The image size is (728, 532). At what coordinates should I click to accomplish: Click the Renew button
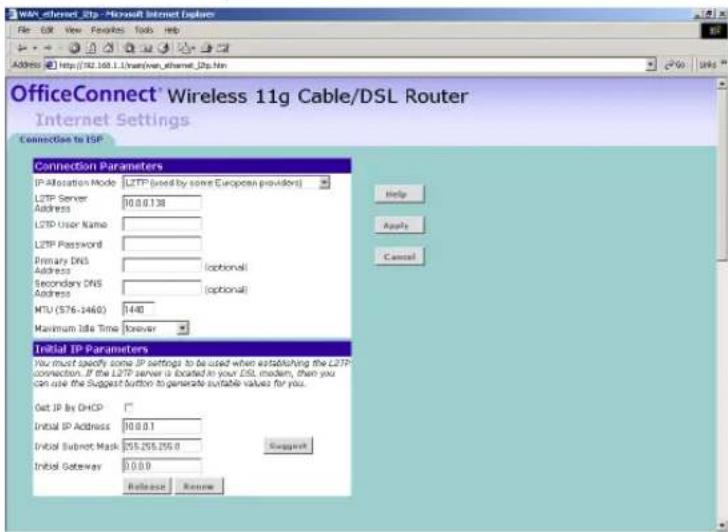(199, 487)
